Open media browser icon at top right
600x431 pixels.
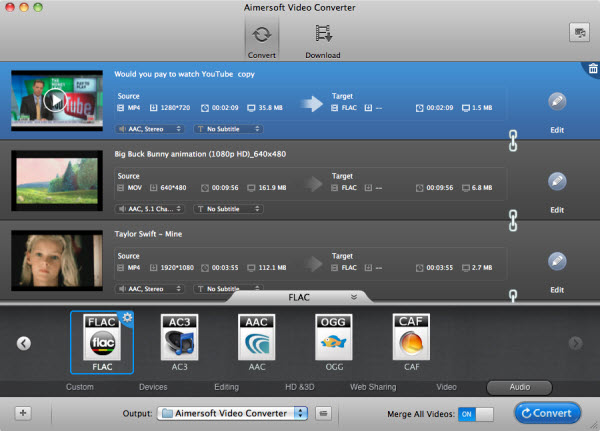(580, 33)
